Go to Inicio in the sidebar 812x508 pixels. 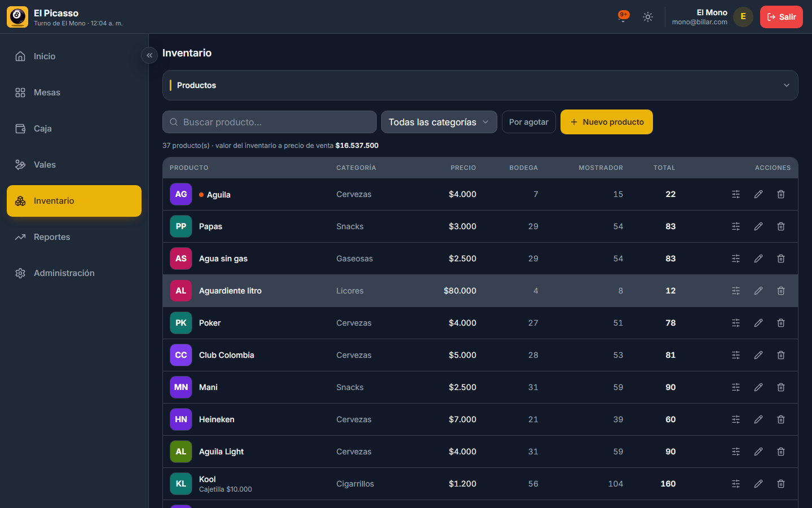tap(74, 56)
